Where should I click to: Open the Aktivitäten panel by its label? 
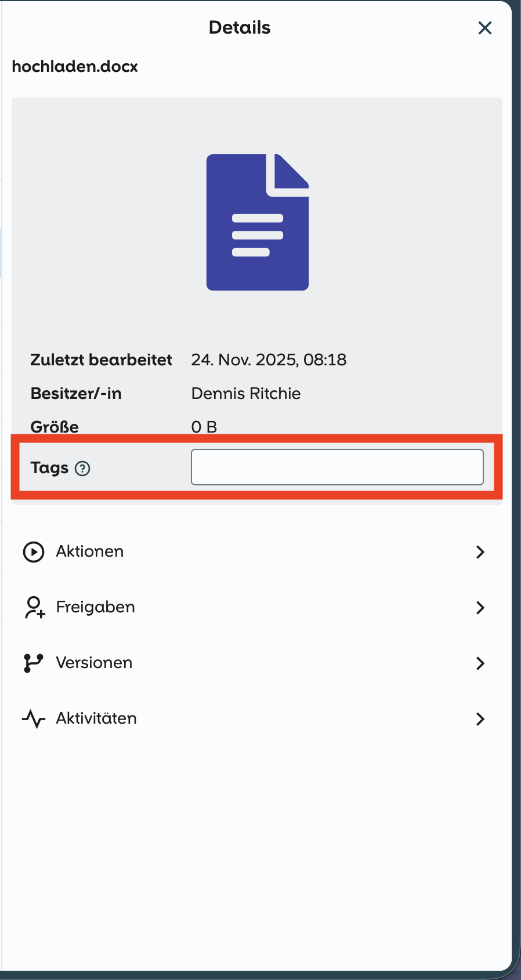[x=97, y=718]
